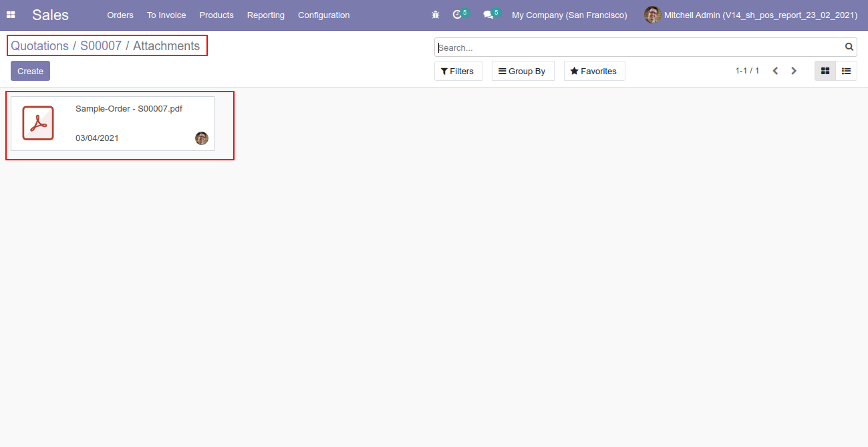Image resolution: width=868 pixels, height=447 pixels.
Task: Click the search magnifier icon
Action: (x=849, y=47)
